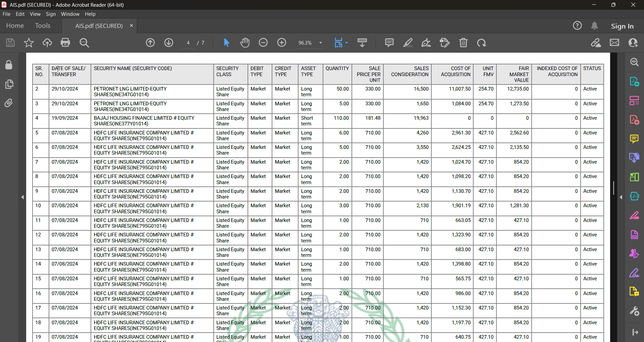This screenshot has width=644, height=342.
Task: Expand the left navigation pane
Action: (x=22, y=197)
